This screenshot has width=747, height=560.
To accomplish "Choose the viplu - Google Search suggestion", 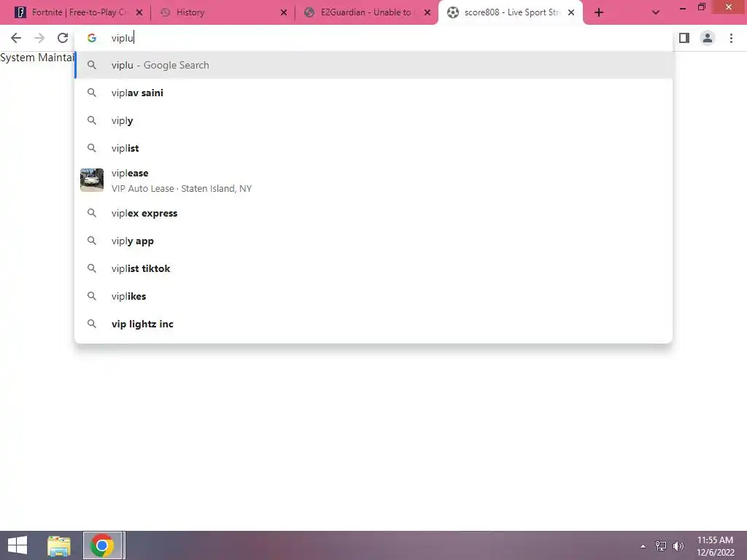I will 373,65.
